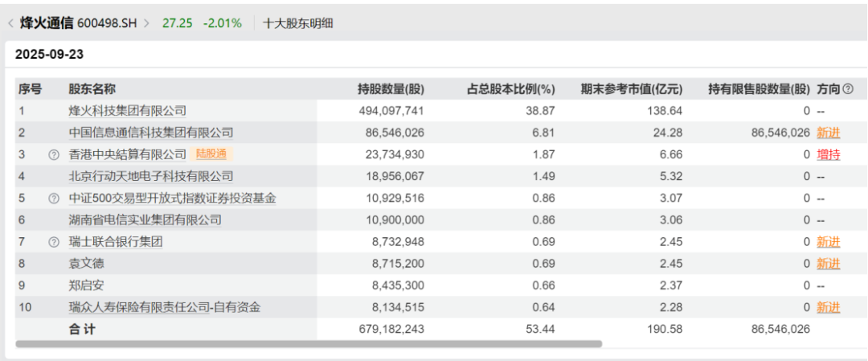Viewport: 868px width, 361px height.
Task: Sort by 序号 column header
Action: 30,88
